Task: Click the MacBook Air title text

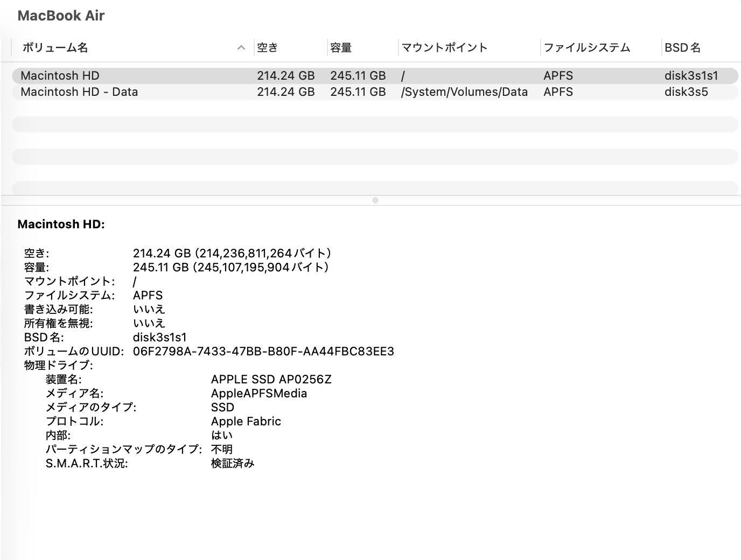Action: 61,16
